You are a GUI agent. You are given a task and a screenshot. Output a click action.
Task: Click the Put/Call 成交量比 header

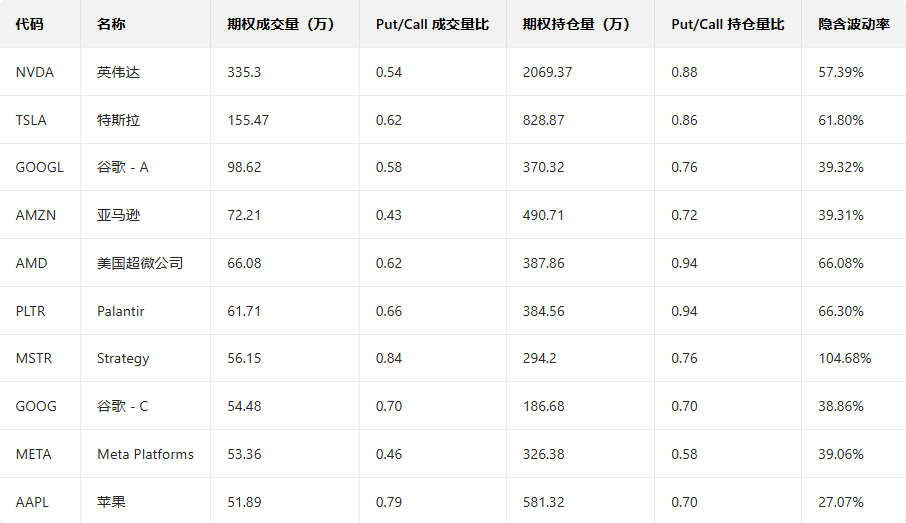point(432,24)
